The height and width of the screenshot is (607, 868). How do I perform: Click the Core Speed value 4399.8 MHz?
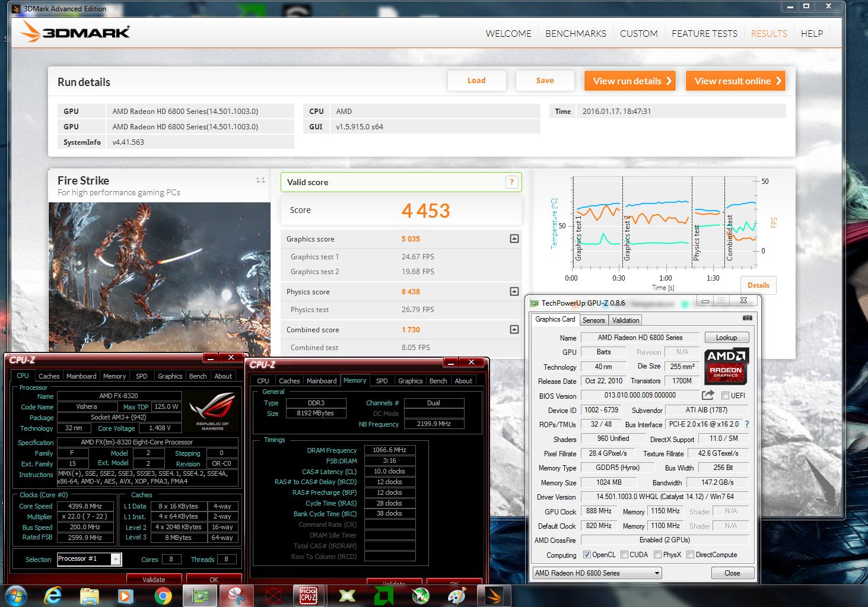point(85,506)
